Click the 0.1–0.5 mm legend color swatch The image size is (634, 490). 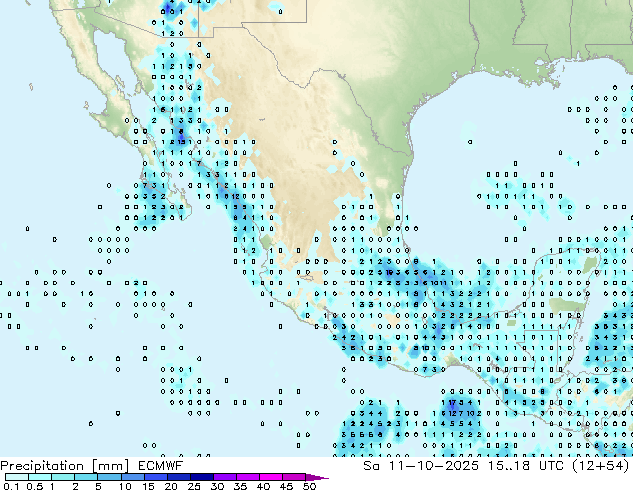click(17, 477)
